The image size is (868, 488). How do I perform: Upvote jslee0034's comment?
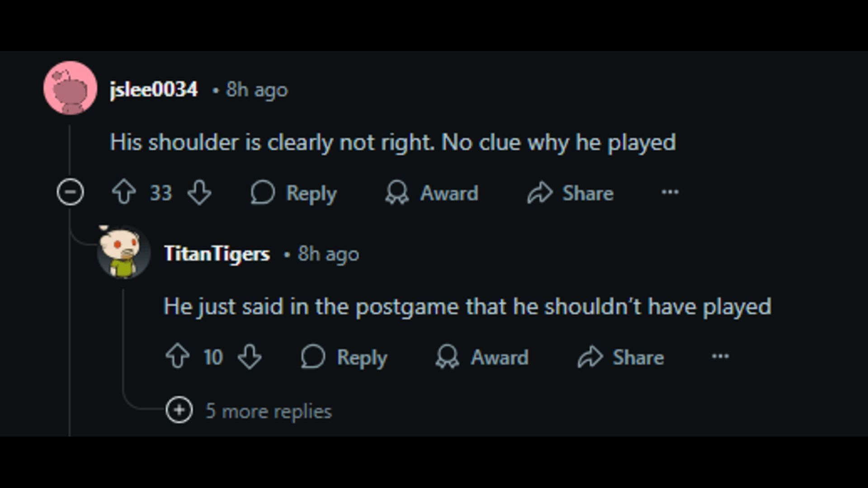(x=124, y=192)
